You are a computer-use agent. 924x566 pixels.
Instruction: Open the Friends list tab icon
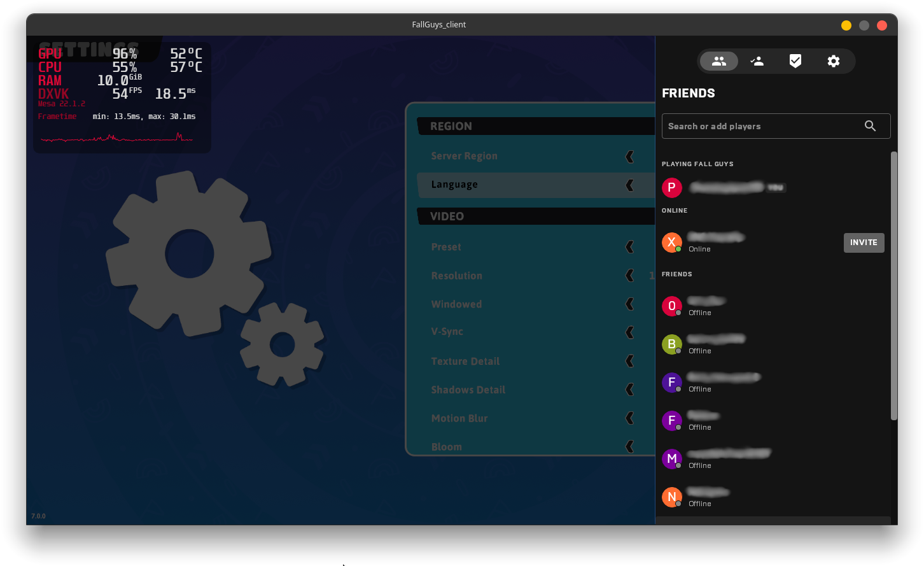[x=719, y=61]
